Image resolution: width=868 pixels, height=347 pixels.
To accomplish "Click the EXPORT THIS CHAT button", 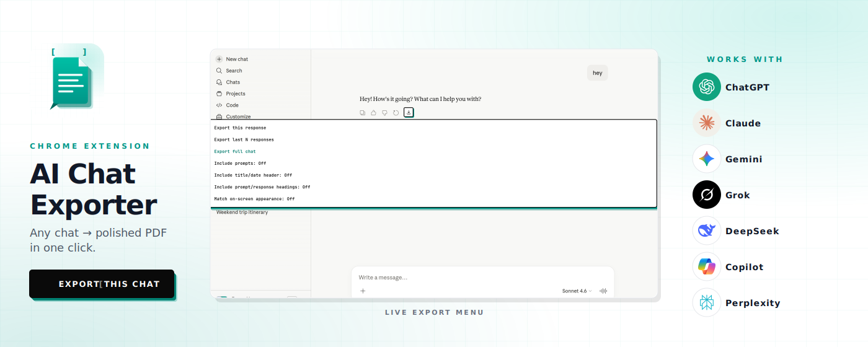I will click(102, 284).
